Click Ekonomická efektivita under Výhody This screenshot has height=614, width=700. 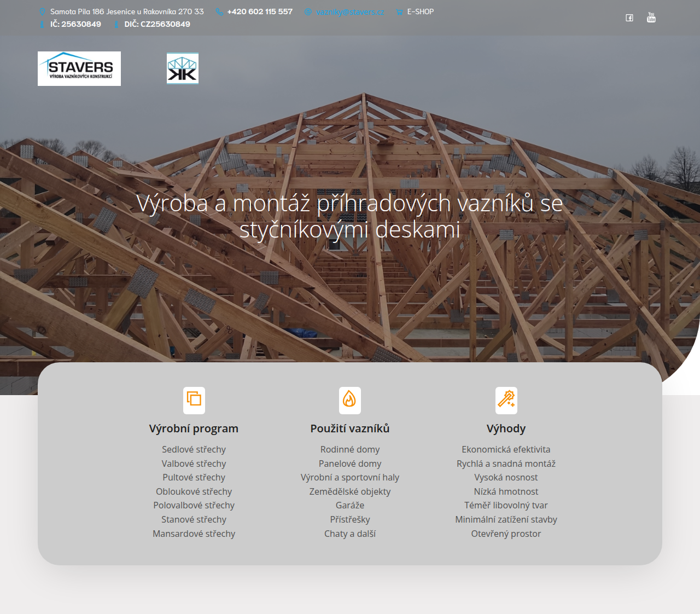pos(506,449)
